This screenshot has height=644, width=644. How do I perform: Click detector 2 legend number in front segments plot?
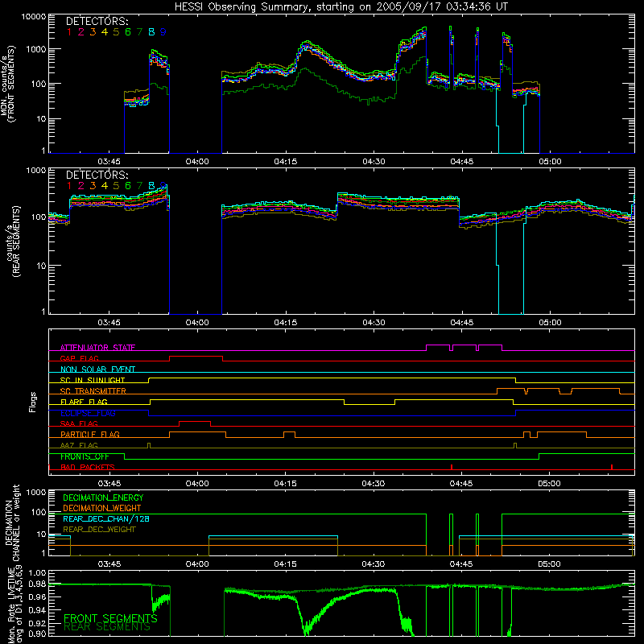pos(81,32)
